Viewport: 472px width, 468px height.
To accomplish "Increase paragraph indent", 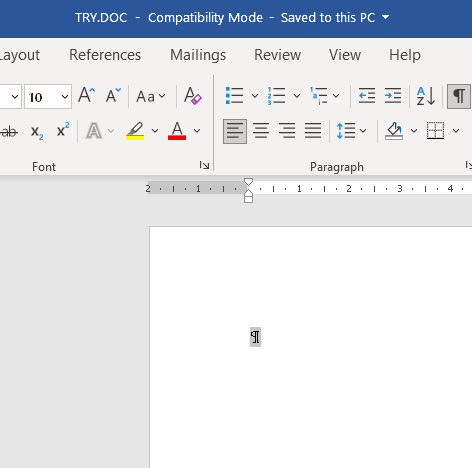I will [393, 96].
